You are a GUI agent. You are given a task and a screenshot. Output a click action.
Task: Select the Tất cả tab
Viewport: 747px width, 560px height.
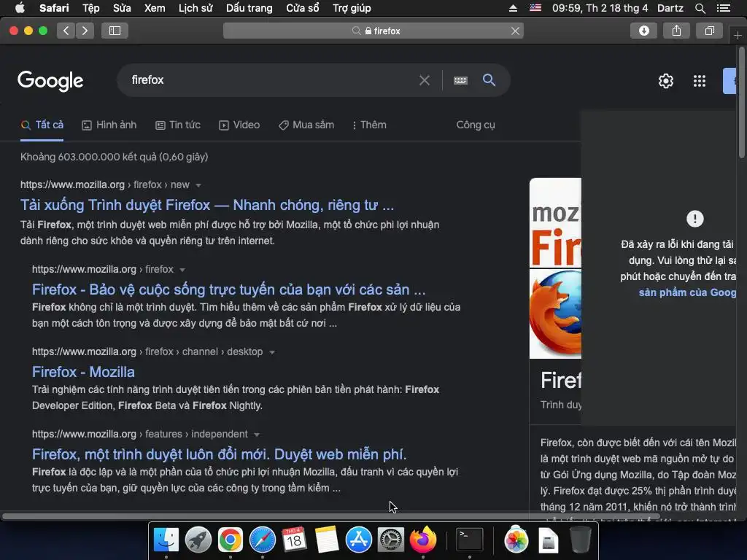pyautogui.click(x=42, y=125)
